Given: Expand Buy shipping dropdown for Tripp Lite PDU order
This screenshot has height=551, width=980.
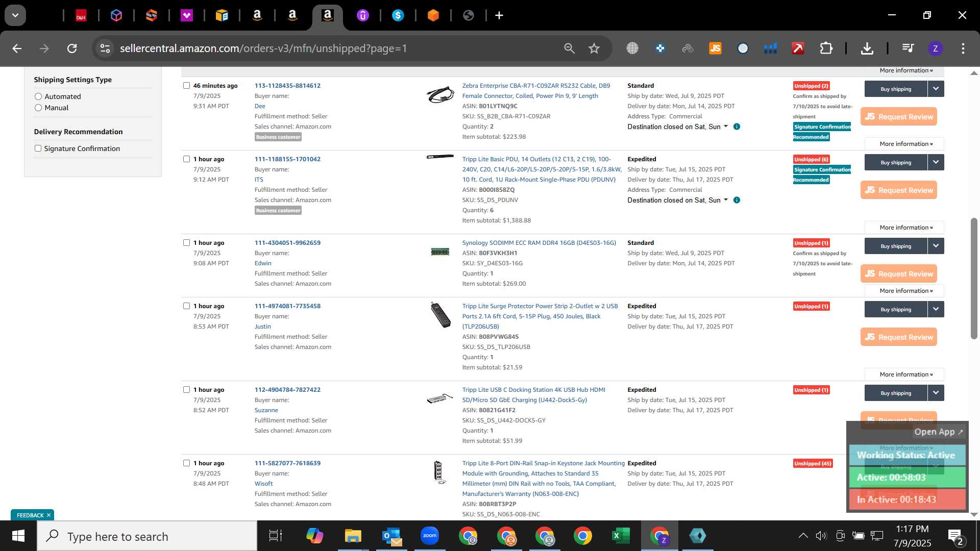Looking at the screenshot, I should [936, 162].
